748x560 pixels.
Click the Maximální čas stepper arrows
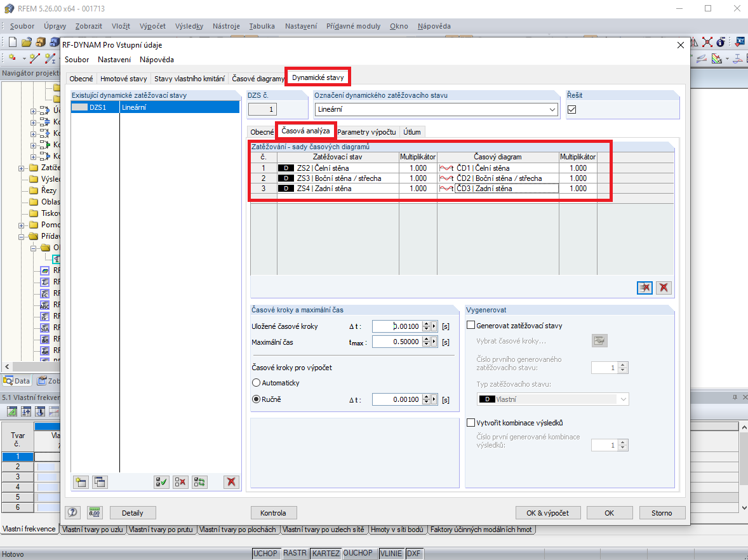tap(427, 342)
